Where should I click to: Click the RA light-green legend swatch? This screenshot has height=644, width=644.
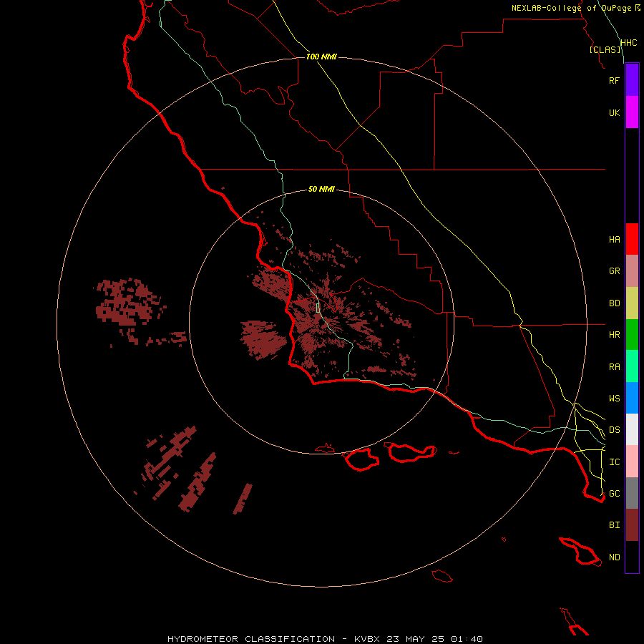pos(632,366)
